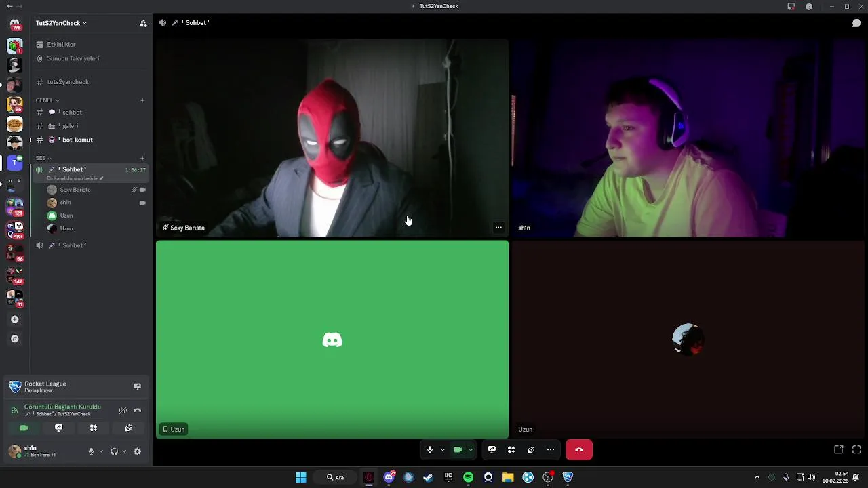Share screen from left voice panel
Viewport: 868px width, 488px height.
[58, 428]
